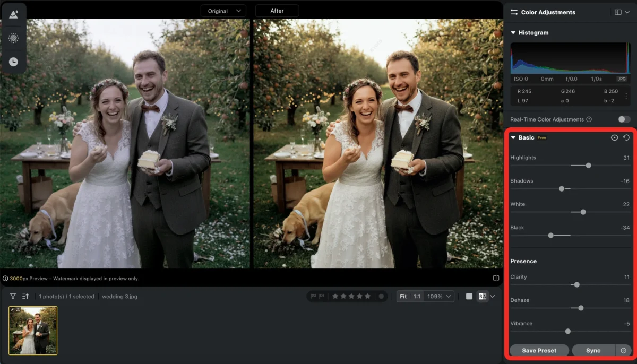The image size is (637, 364).
Task: Select the 1:1 zoom option
Action: [417, 297]
